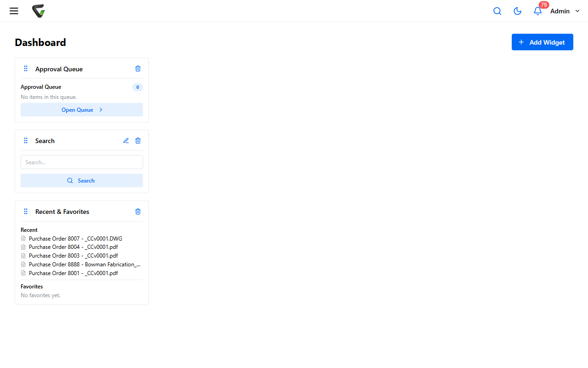Open the approval queue via Open Queue

click(82, 109)
